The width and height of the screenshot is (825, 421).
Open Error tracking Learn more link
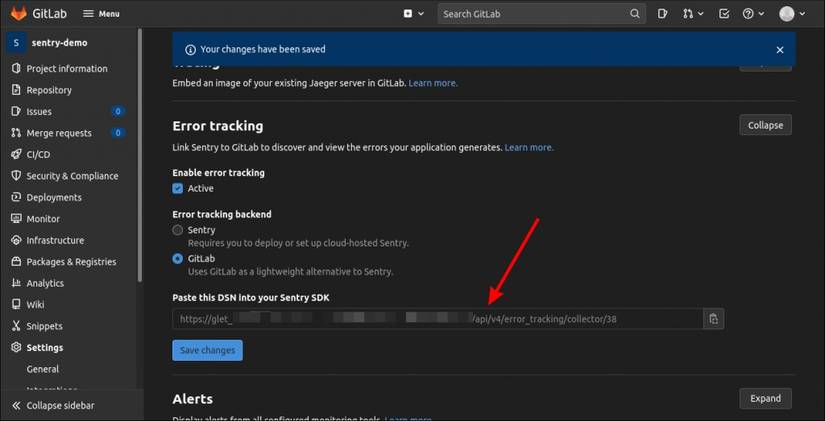529,148
